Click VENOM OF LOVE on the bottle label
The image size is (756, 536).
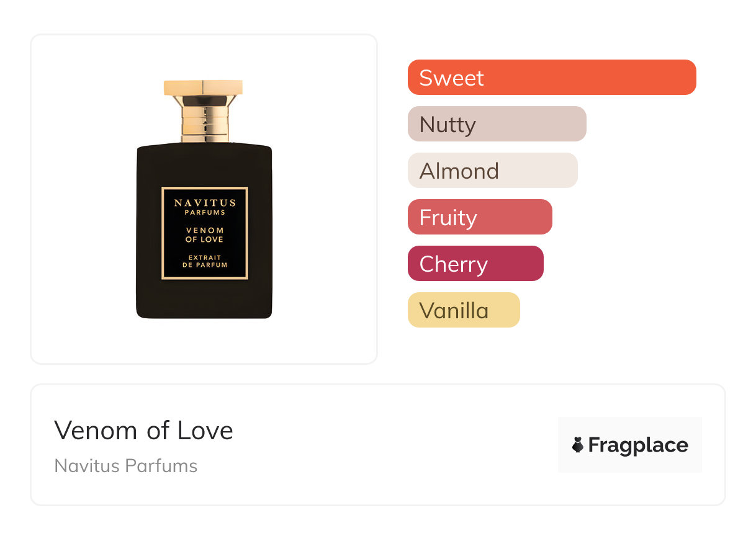point(204,234)
